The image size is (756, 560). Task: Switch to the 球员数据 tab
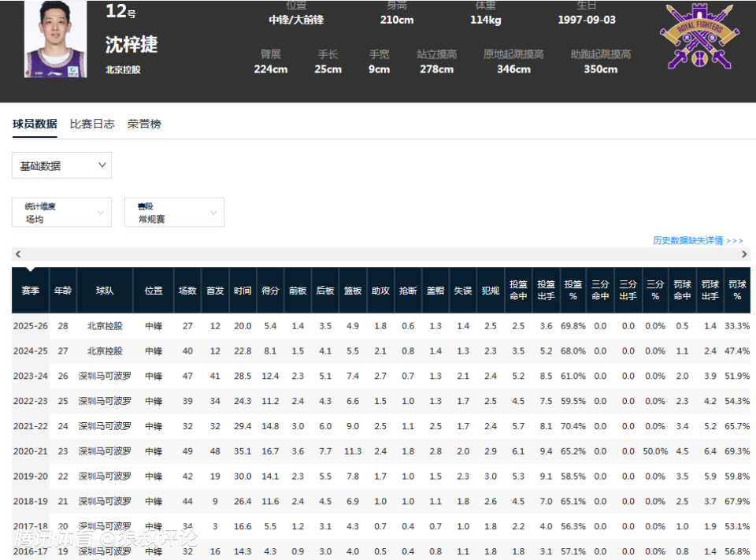click(35, 124)
